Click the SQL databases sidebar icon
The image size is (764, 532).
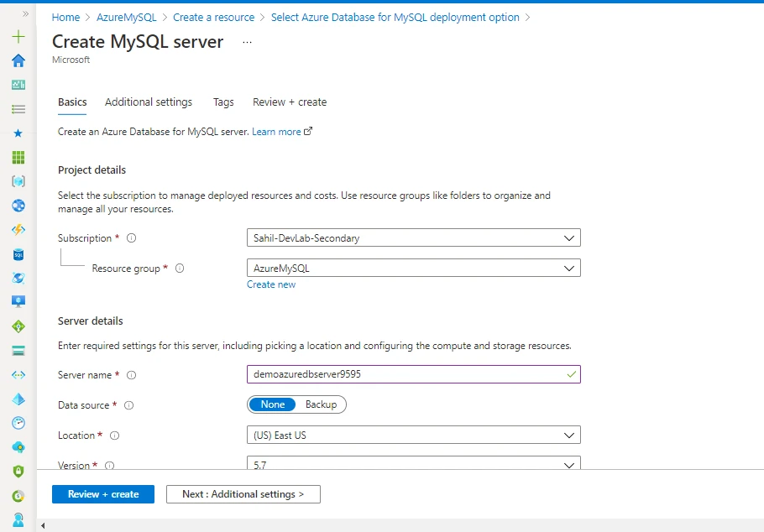click(x=18, y=253)
